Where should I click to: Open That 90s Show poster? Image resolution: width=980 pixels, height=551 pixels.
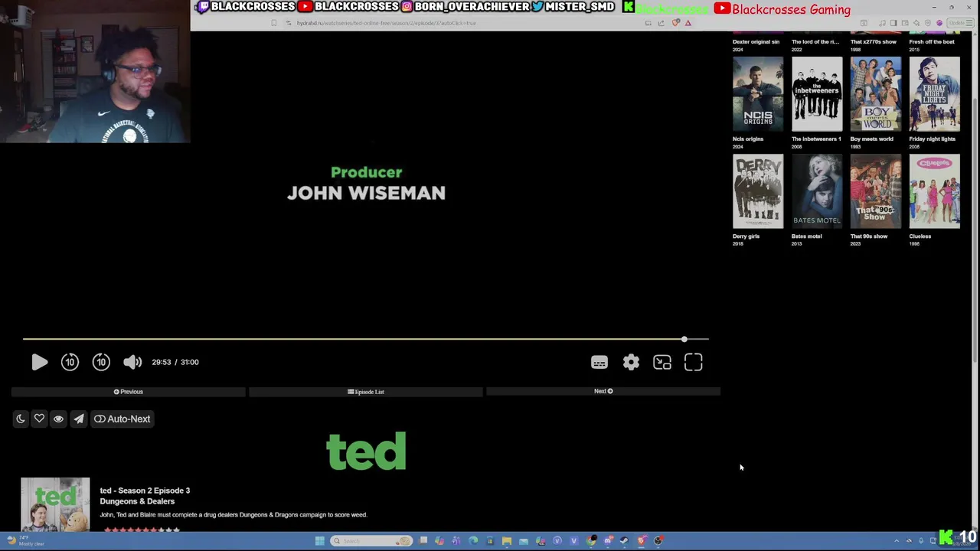(876, 191)
